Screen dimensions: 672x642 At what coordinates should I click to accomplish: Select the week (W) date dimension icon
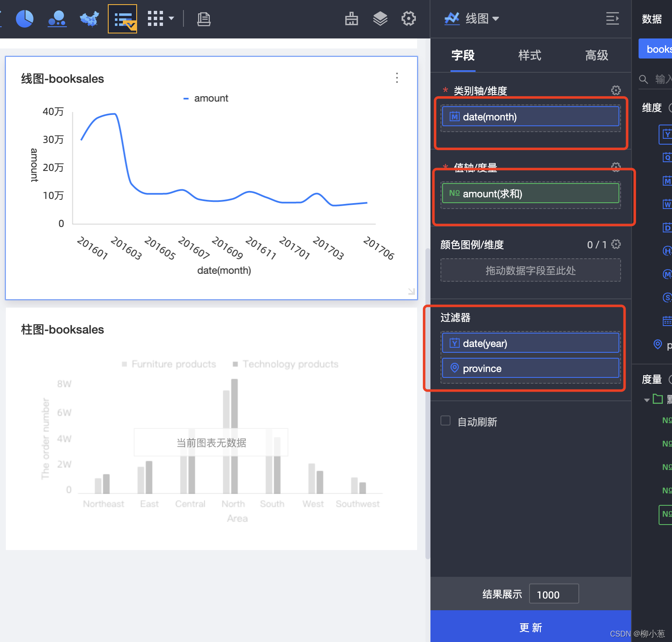667,204
